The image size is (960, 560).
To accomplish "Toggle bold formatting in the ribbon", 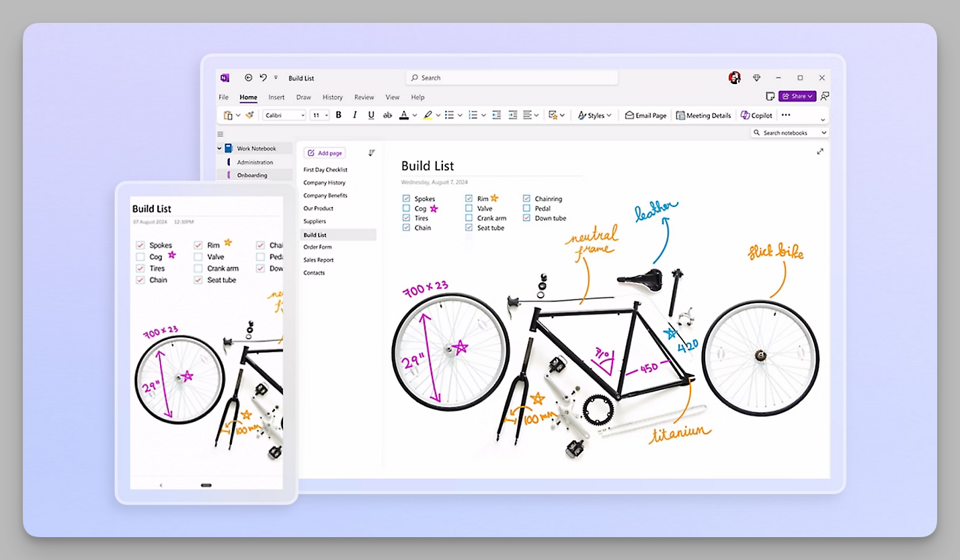I will click(x=338, y=114).
